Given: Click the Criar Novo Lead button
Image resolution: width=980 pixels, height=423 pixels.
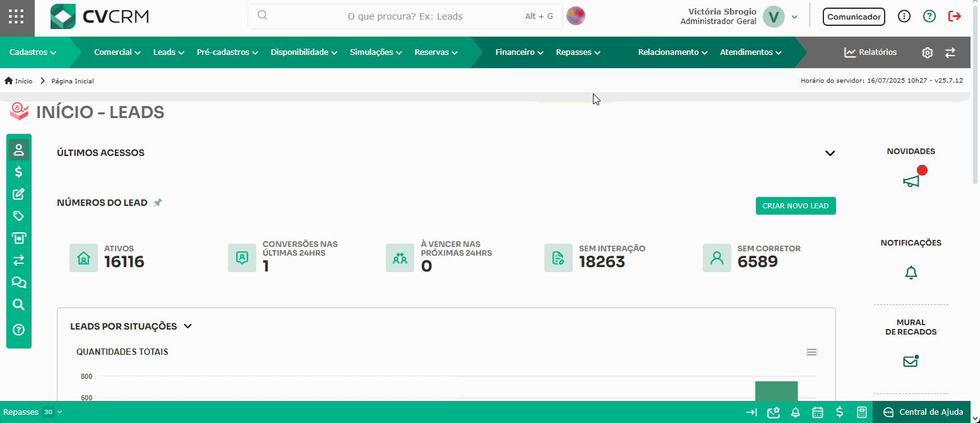Looking at the screenshot, I should point(796,206).
